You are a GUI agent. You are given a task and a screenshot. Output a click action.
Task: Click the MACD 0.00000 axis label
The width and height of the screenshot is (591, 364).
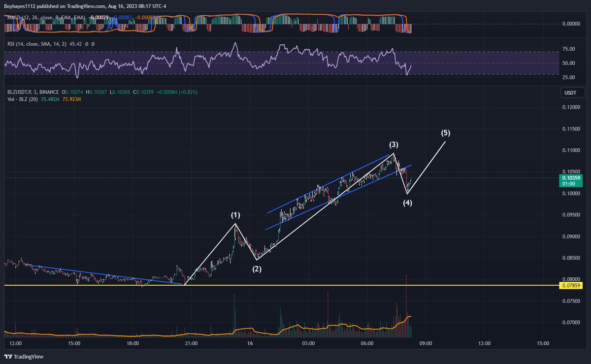[570, 24]
